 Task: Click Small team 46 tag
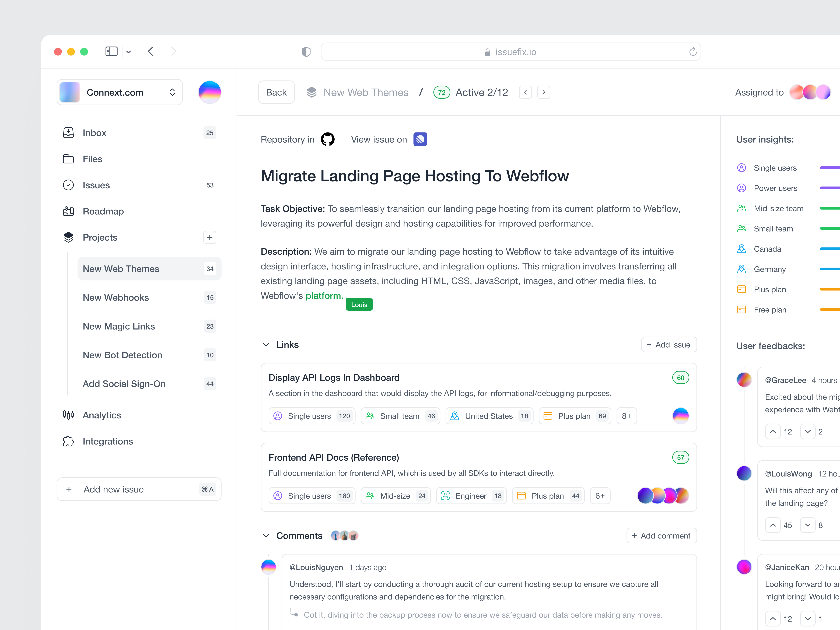pyautogui.click(x=400, y=416)
